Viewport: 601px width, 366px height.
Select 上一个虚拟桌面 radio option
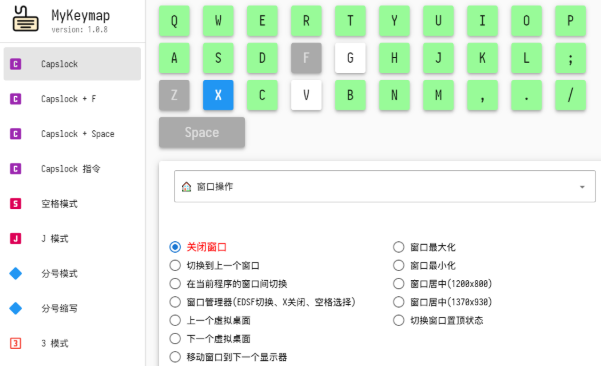[175, 320]
